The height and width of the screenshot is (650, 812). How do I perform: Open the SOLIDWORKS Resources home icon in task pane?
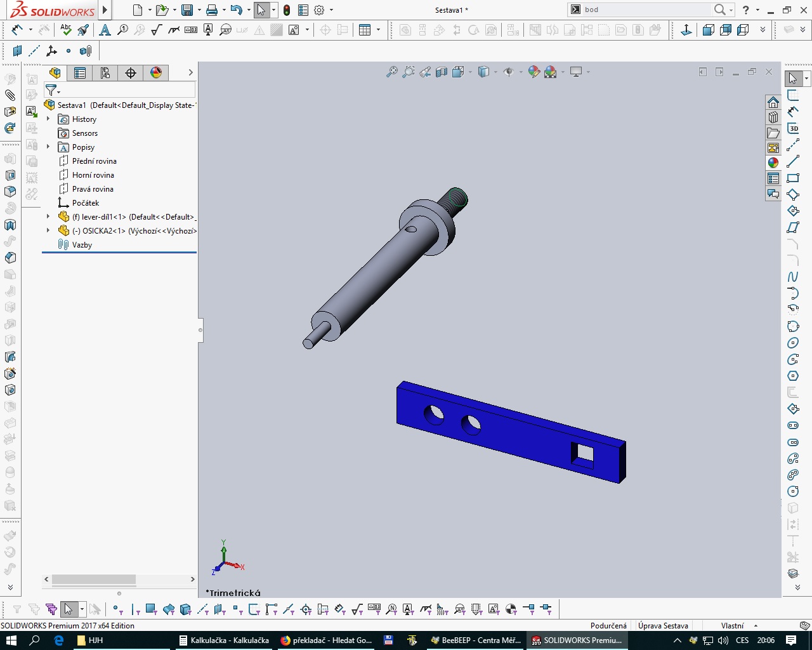[x=773, y=102]
